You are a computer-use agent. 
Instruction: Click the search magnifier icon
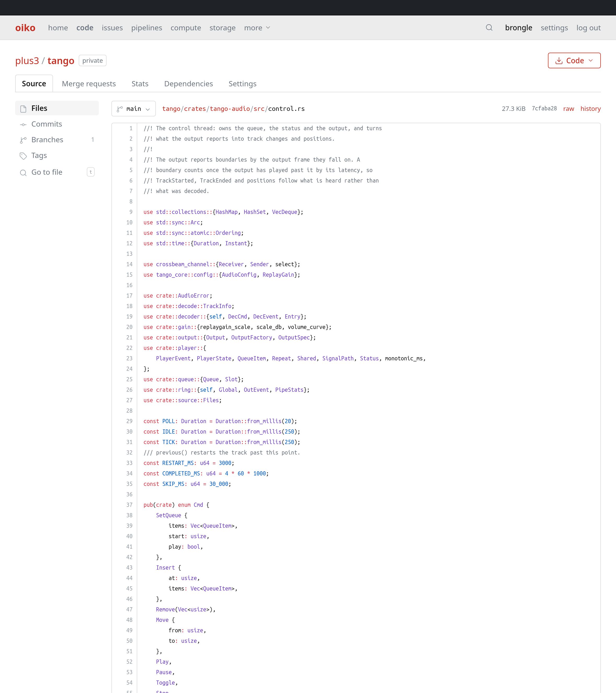(489, 27)
